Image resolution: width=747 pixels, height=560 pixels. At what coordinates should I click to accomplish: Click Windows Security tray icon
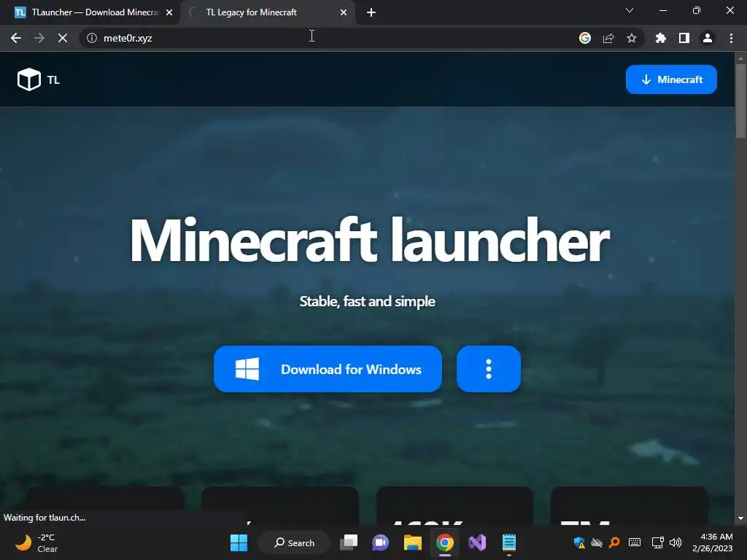(x=579, y=542)
